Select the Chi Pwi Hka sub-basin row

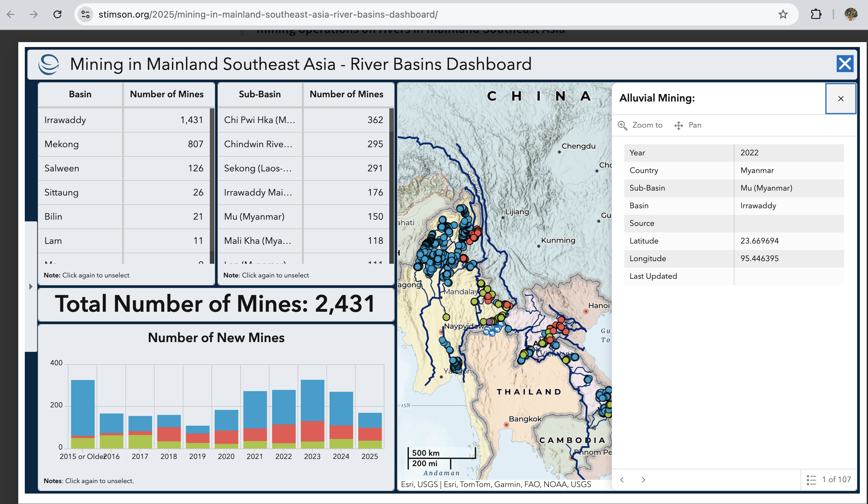point(304,120)
